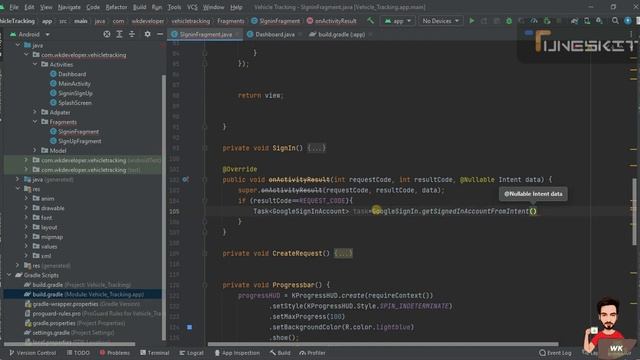Open the Build menu

point(139,7)
